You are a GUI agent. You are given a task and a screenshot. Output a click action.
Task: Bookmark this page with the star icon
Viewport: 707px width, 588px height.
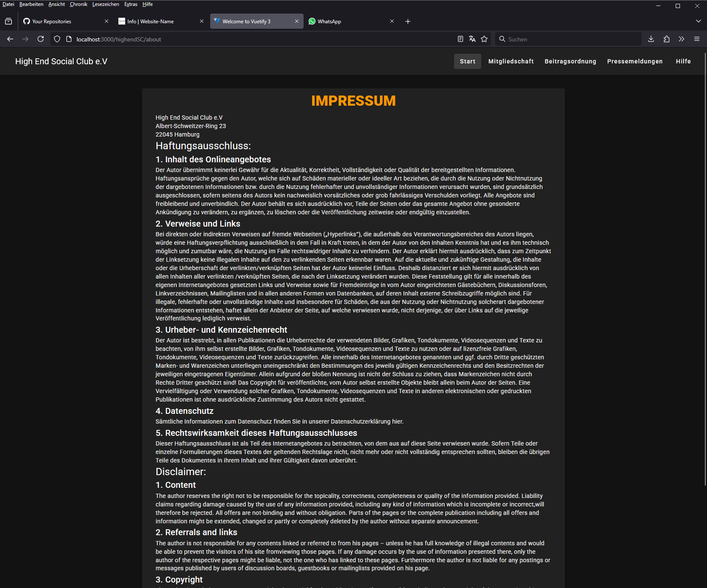pyautogui.click(x=484, y=39)
